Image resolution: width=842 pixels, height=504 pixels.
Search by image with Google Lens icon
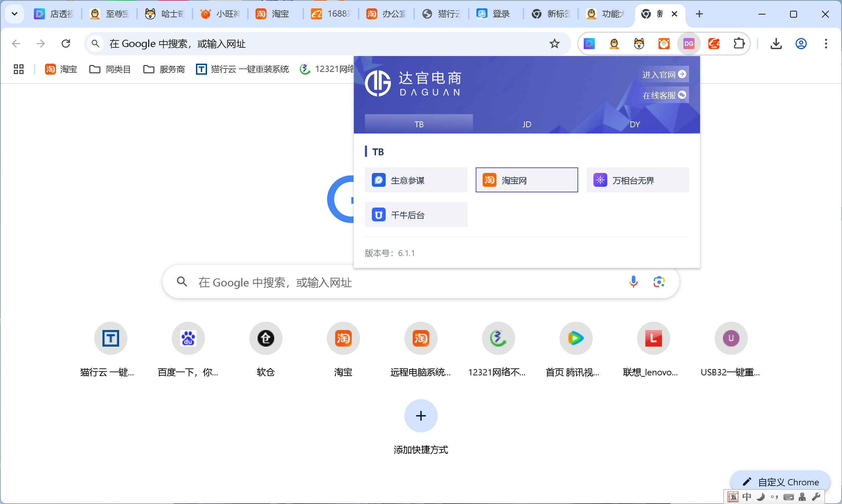pyautogui.click(x=659, y=282)
